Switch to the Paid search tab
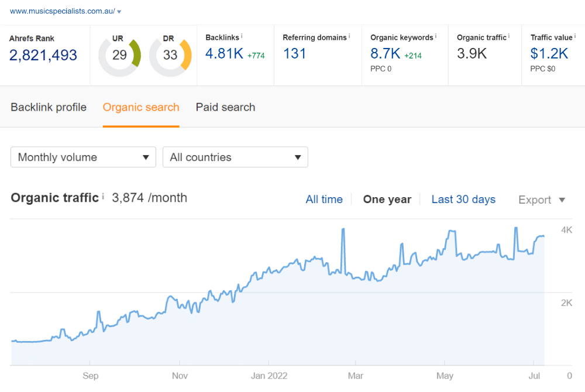 225,107
